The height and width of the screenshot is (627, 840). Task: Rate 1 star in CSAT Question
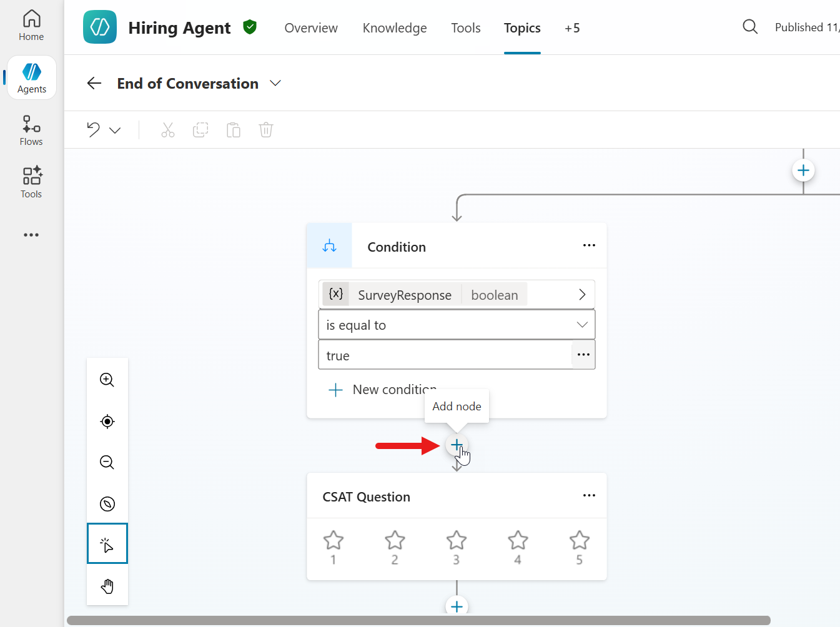tap(334, 547)
